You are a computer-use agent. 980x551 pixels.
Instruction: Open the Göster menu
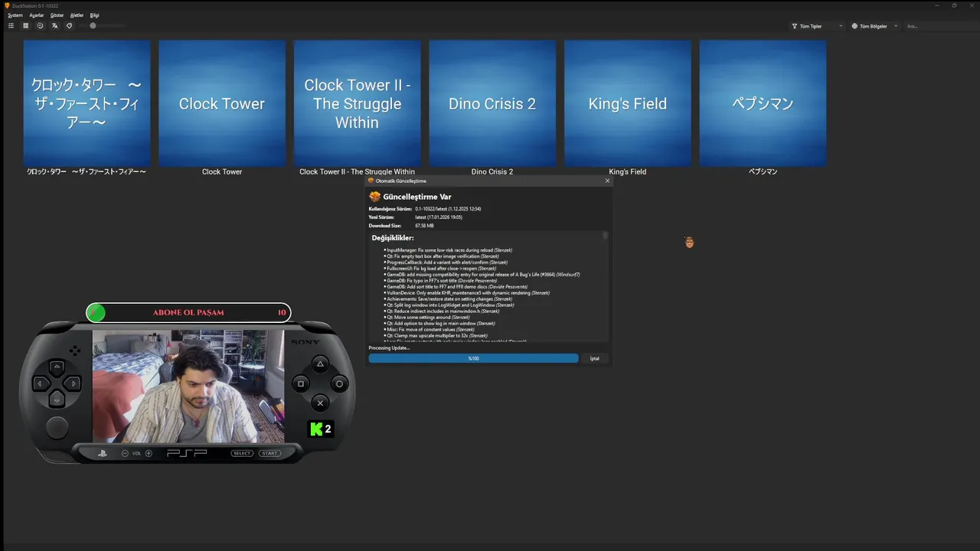coord(57,15)
